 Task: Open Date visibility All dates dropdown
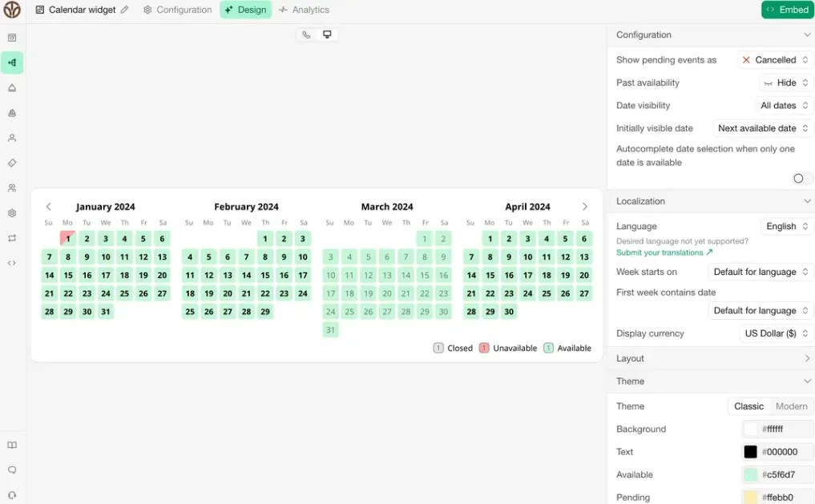[x=784, y=106]
